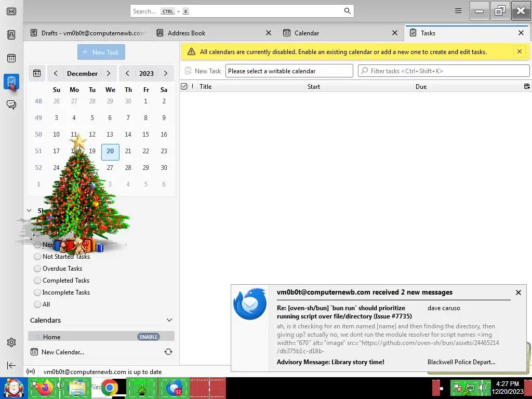Select December 8 in mini calendar
532x399 pixels.
pyautogui.click(x=145, y=118)
